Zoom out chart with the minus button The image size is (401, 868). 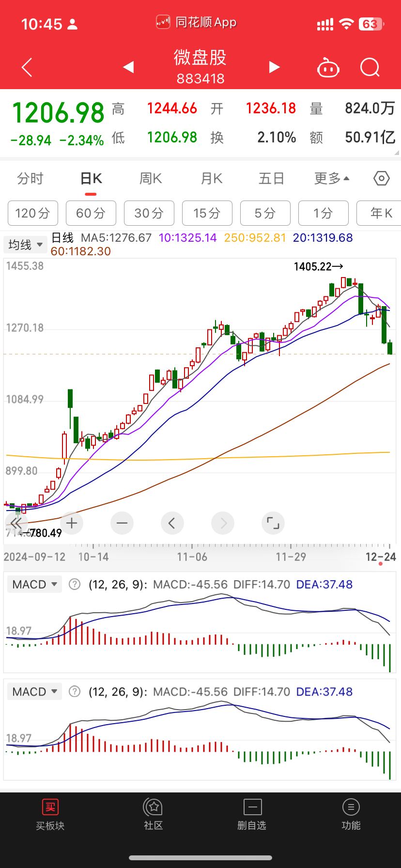click(122, 523)
